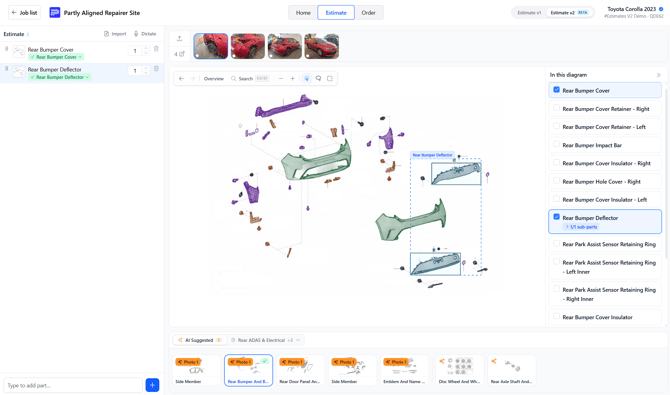Screen dimensions: 670x395
Task: Delete the Rear Bumper Deflector estimate row
Action: 156,68
